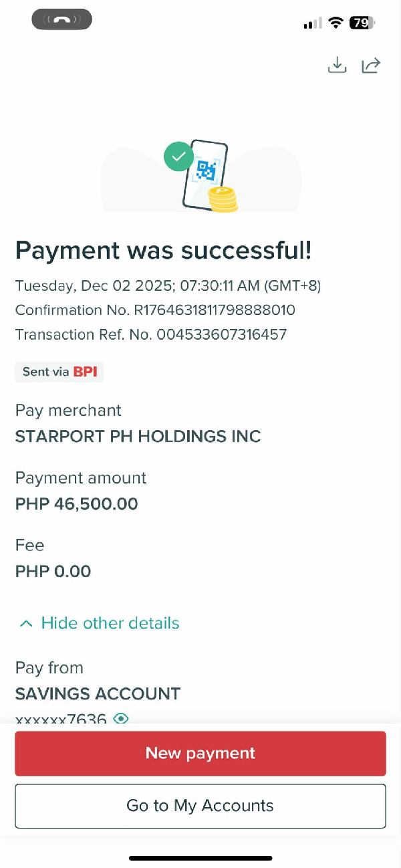This screenshot has width=401, height=868.
Task: Tap the Confirmation No. line
Action: (x=155, y=310)
